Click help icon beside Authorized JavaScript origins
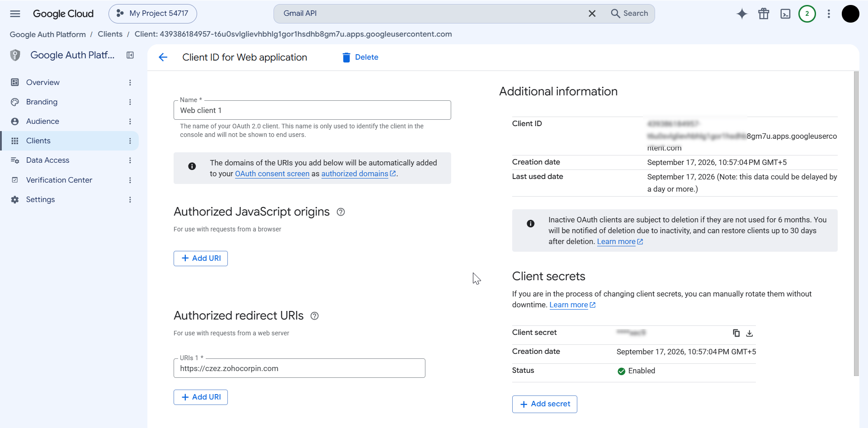Image resolution: width=868 pixels, height=428 pixels. (x=341, y=212)
